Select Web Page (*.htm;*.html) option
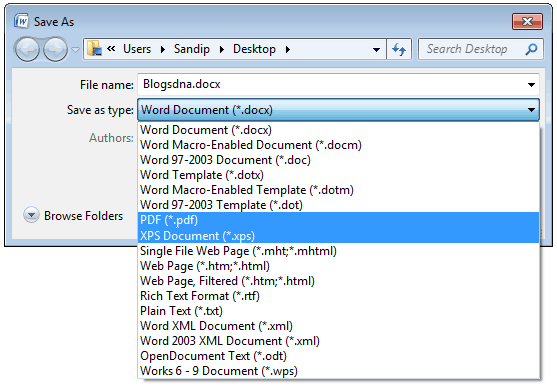 pos(338,266)
